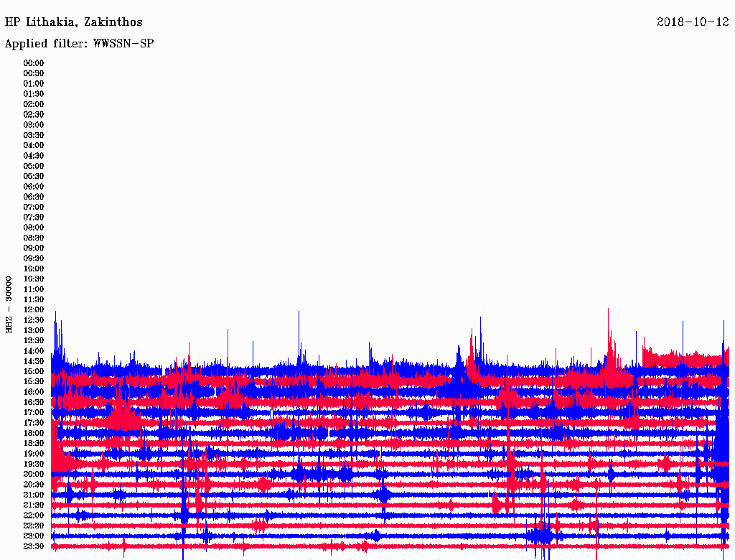Select the 11:00 time label
This screenshot has width=735, height=560.
click(x=34, y=289)
